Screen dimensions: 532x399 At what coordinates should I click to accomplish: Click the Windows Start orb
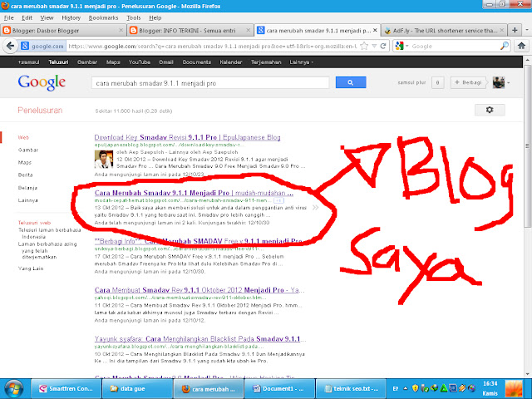13,389
